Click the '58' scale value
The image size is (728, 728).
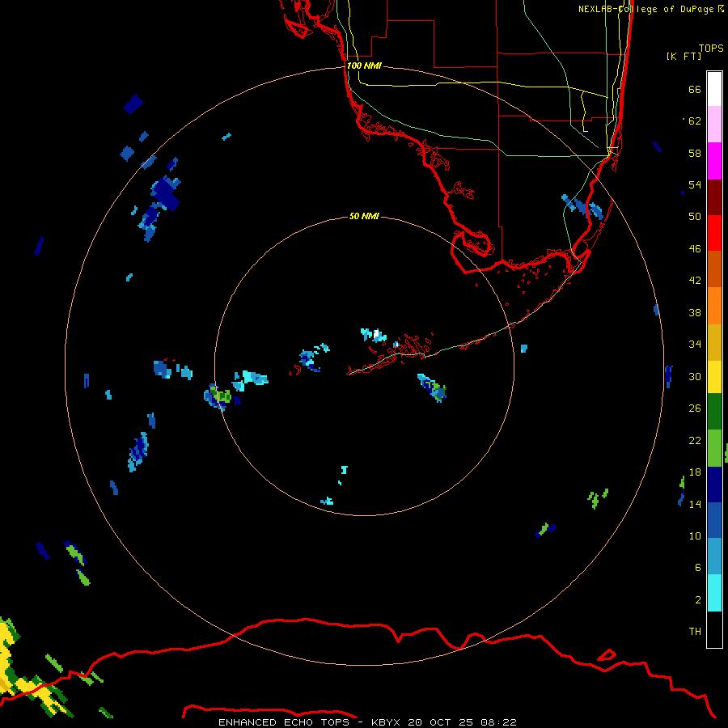point(695,153)
